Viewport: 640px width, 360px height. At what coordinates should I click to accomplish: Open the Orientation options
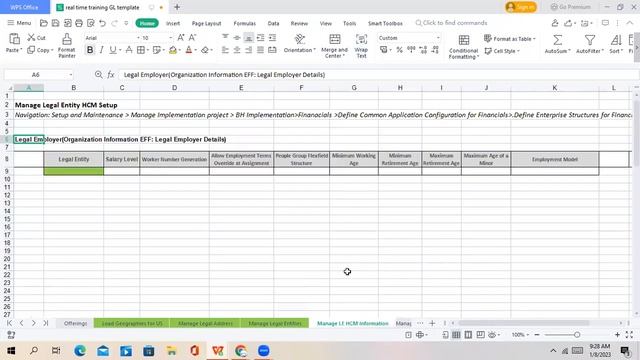click(300, 43)
